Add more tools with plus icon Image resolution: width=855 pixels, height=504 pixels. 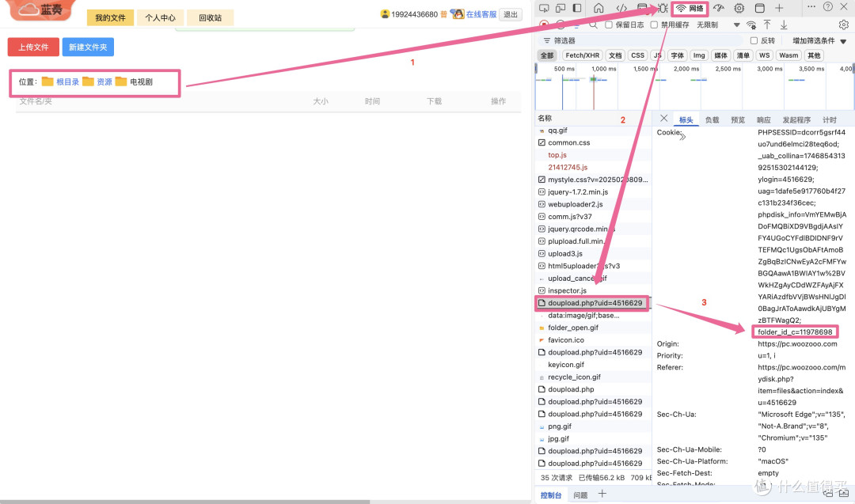pos(779,8)
